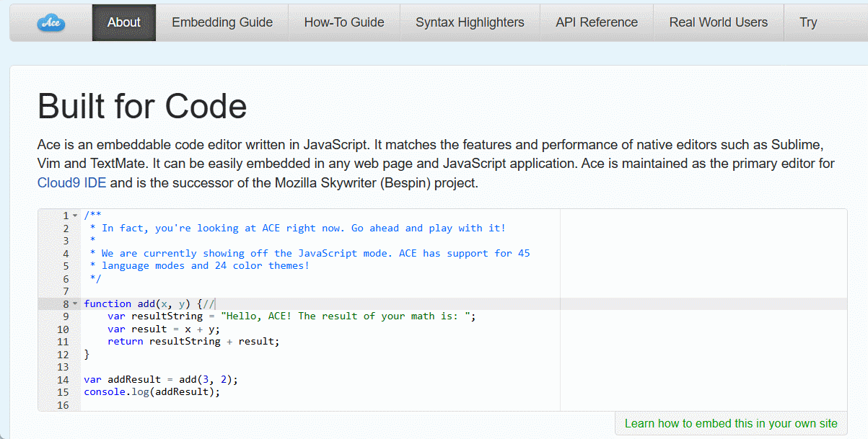Go to the Syntax Highlighters tab
This screenshot has width=868, height=439.
[x=470, y=22]
